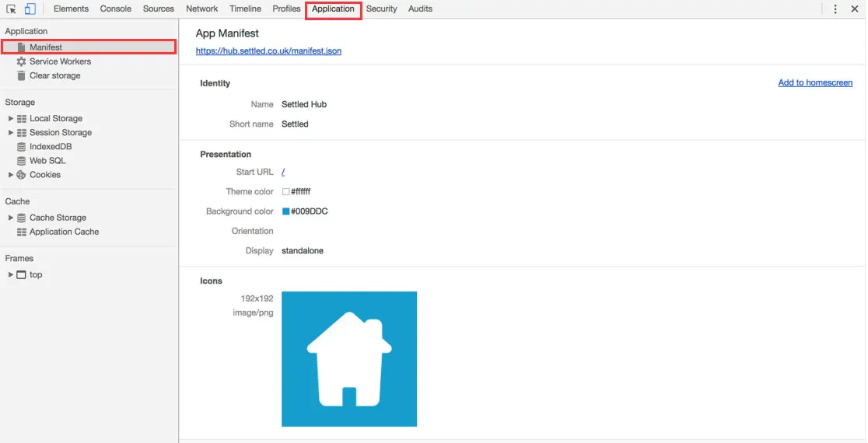868x443 pixels.
Task: Switch to the Elements tab
Action: coord(71,9)
